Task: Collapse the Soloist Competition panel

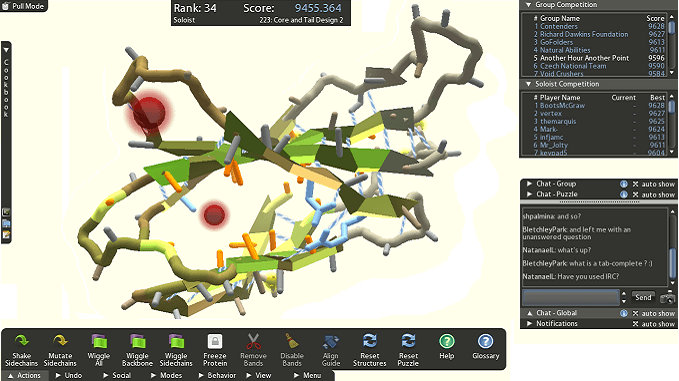Action: 528,84
